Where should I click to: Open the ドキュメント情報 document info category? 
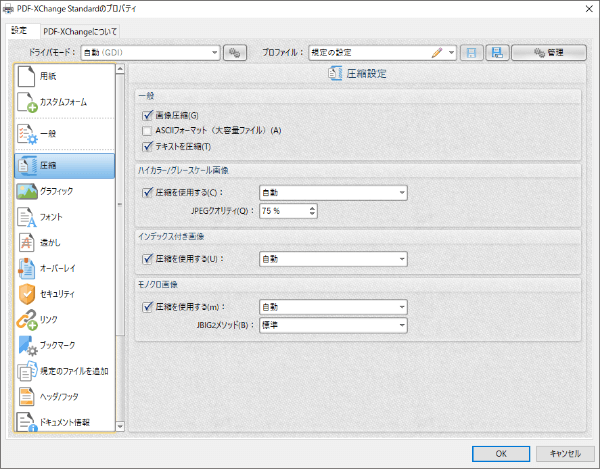(x=64, y=421)
